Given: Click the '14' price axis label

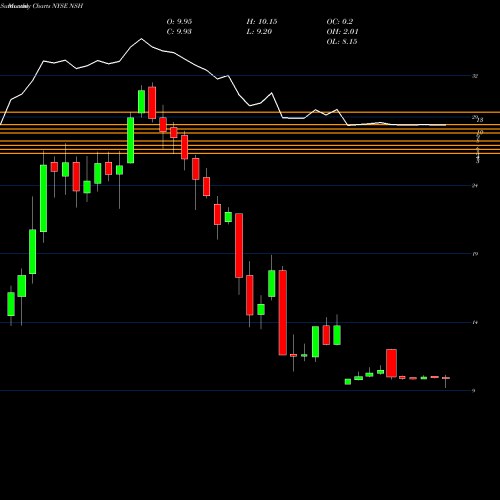Looking at the screenshot, I should click(475, 323).
